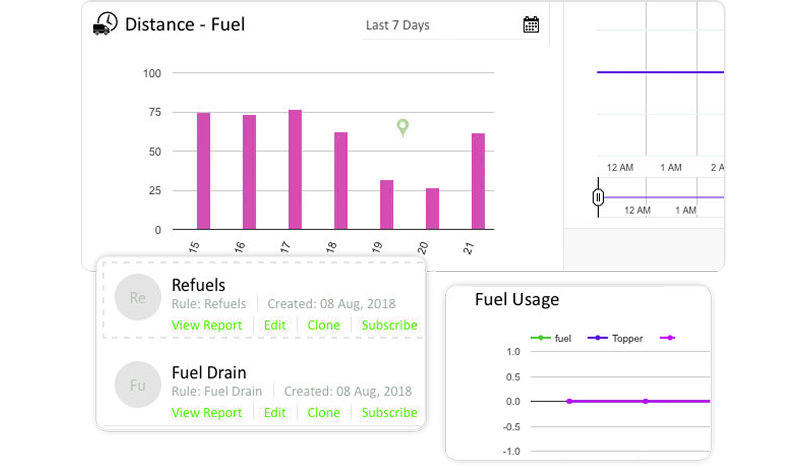Image resolution: width=807 pixels, height=470 pixels.
Task: Open View Report for Refuels
Action: click(x=207, y=325)
